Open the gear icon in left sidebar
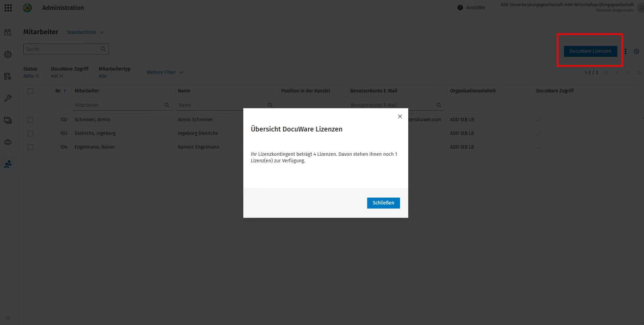Image resolution: width=644 pixels, height=325 pixels. [8, 54]
